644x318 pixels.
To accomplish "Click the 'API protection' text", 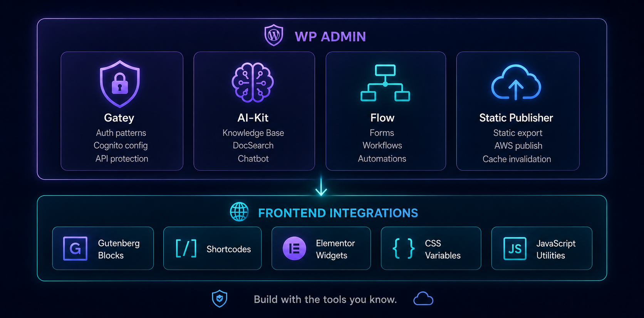I will [x=122, y=159].
